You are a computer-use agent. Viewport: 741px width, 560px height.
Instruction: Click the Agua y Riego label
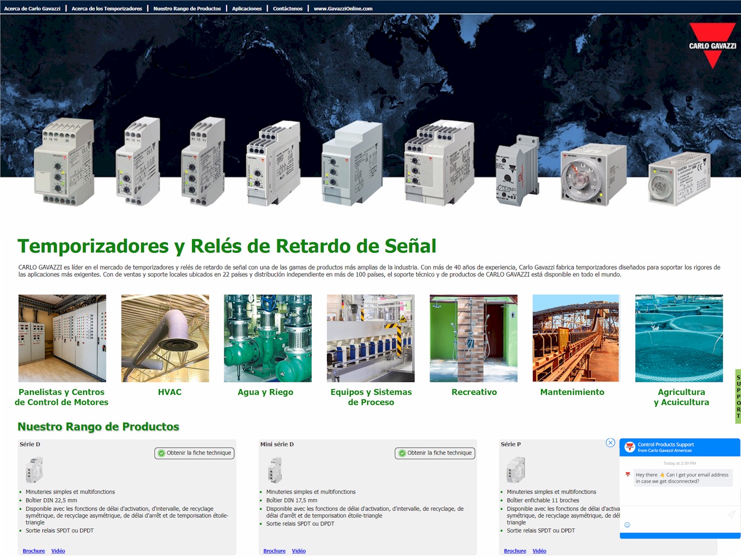coord(265,392)
